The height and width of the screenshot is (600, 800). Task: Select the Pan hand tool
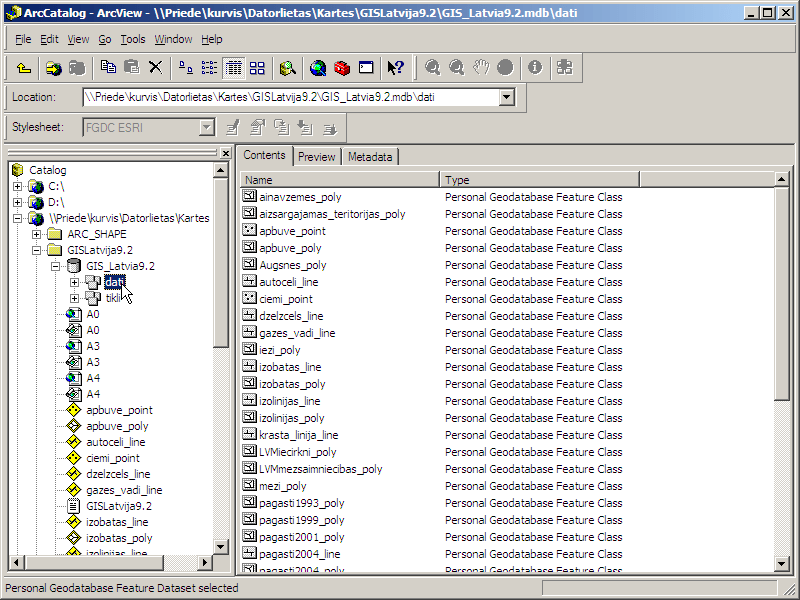coord(481,68)
